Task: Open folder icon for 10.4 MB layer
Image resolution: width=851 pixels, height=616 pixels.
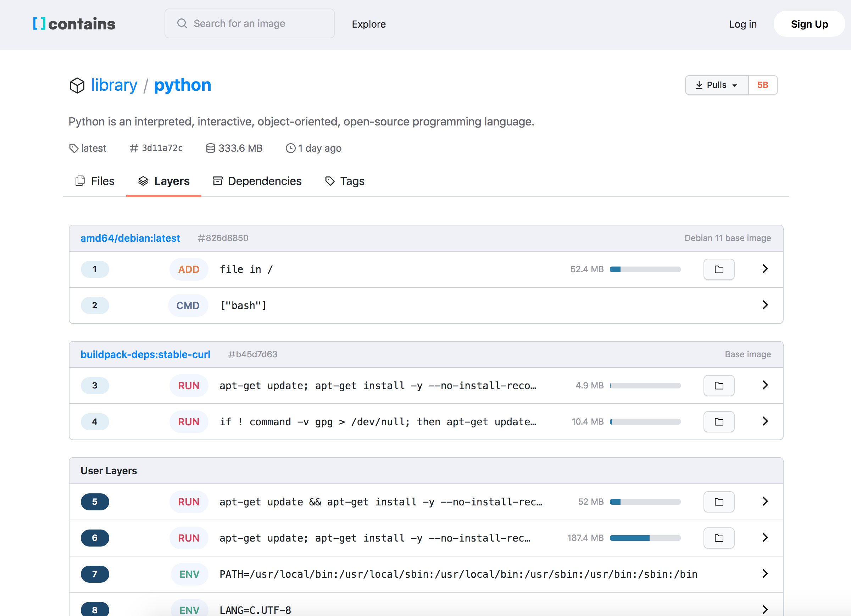Action: (718, 422)
